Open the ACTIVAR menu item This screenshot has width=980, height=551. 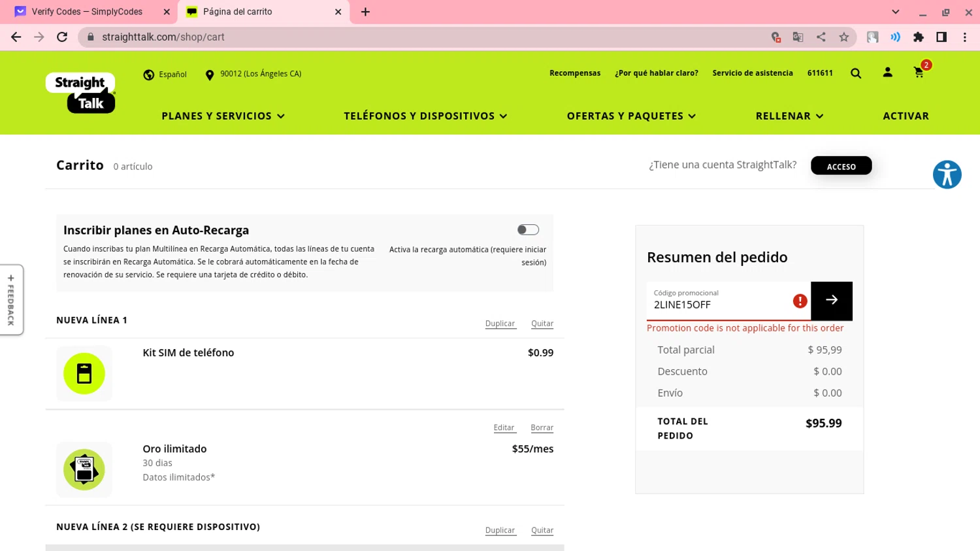coord(906,116)
